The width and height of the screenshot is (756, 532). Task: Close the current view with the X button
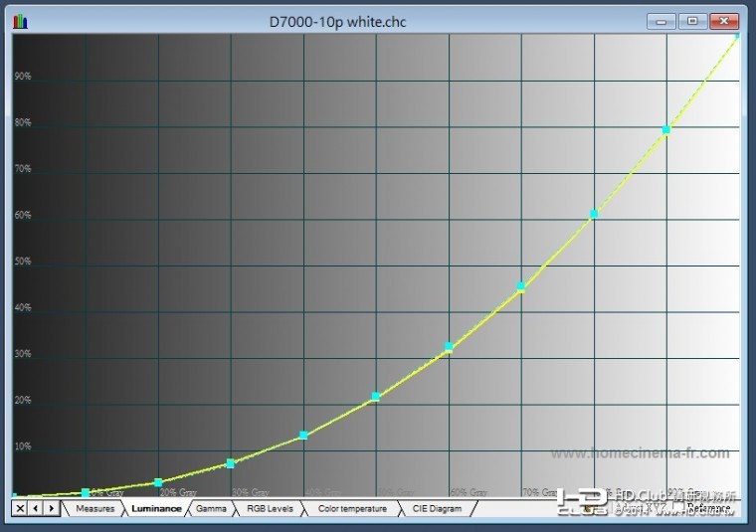tap(19, 508)
